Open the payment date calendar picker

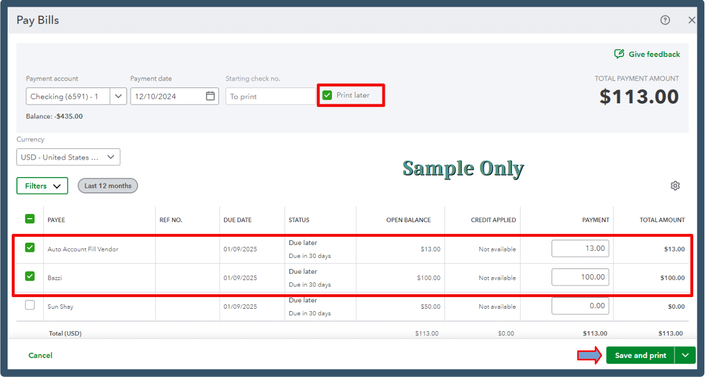(x=210, y=96)
